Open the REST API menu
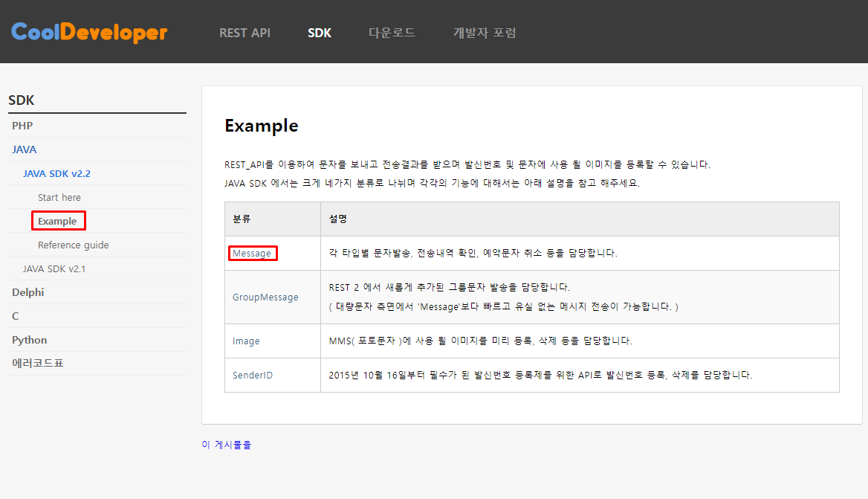The height and width of the screenshot is (499, 868). pyautogui.click(x=244, y=33)
